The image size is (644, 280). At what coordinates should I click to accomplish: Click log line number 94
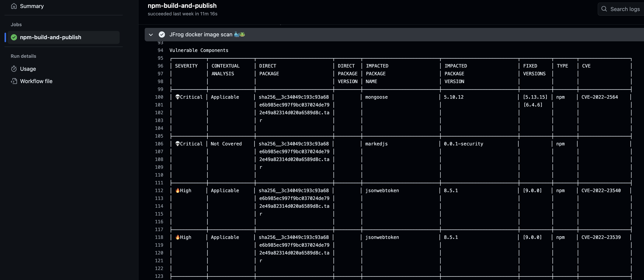(160, 50)
